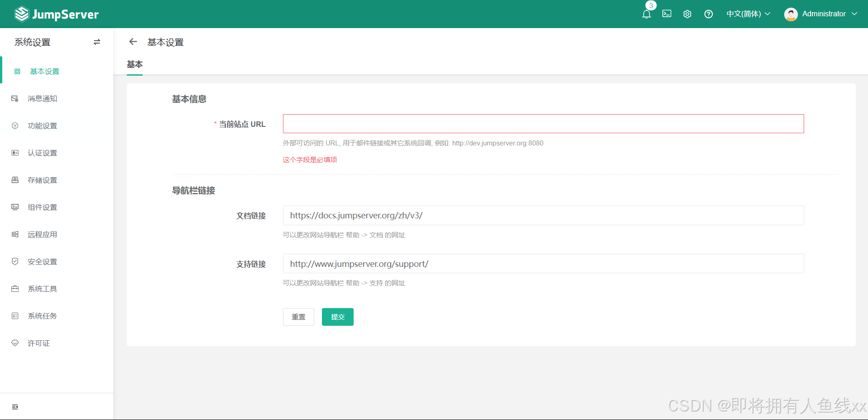Open the help question-mark icon
This screenshot has height=420, width=868.
click(x=708, y=14)
